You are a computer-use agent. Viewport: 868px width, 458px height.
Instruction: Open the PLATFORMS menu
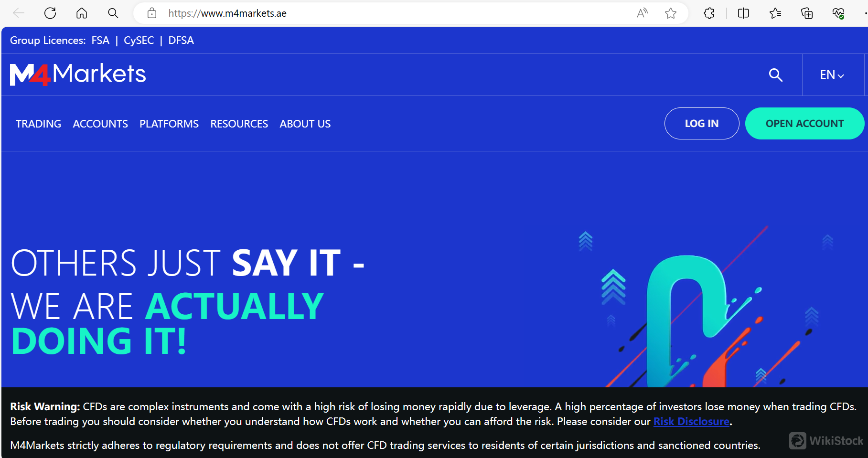(x=169, y=124)
